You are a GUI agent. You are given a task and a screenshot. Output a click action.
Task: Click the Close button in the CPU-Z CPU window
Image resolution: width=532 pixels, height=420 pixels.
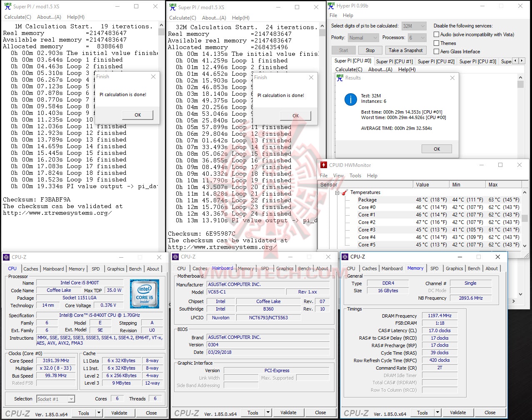(151, 413)
